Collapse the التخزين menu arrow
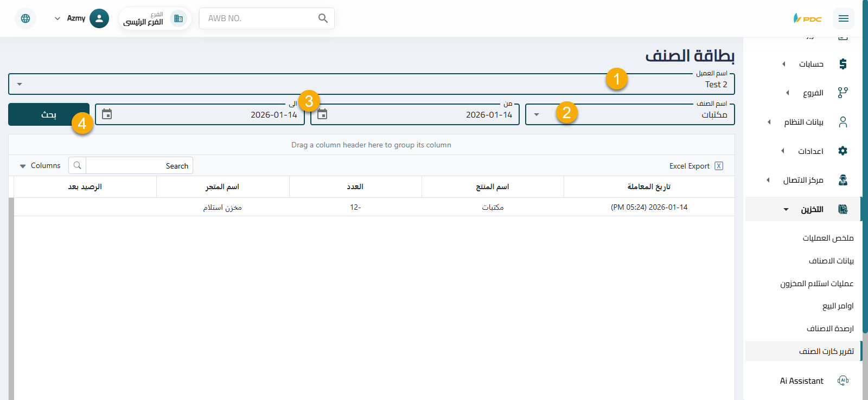This screenshot has width=868, height=400. click(x=786, y=209)
